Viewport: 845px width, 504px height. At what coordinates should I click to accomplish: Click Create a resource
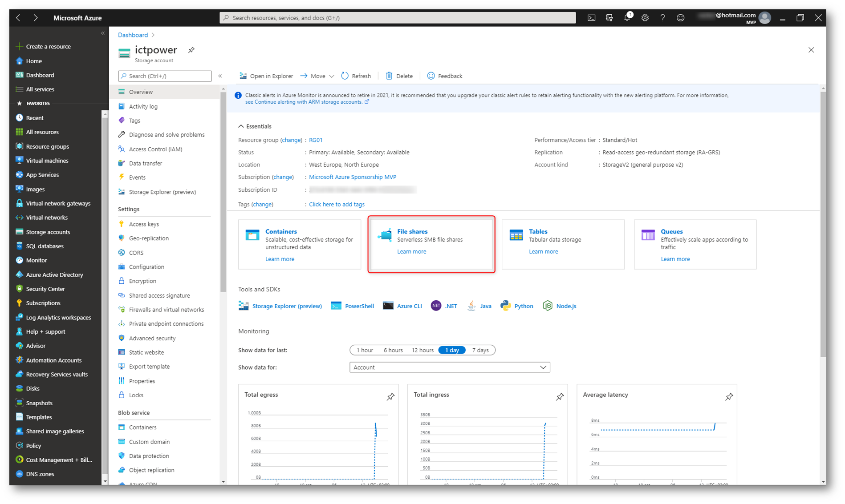click(x=48, y=46)
